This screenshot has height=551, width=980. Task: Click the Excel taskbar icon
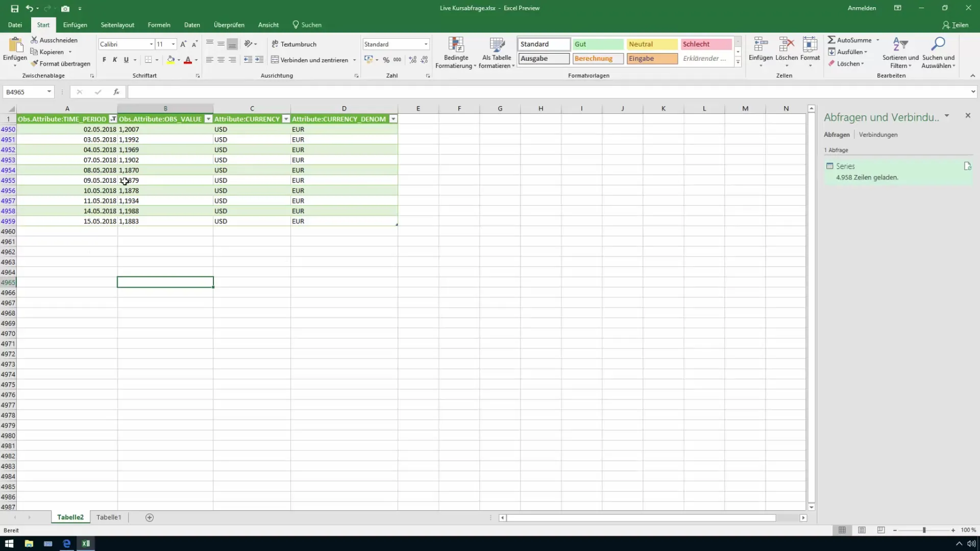coord(85,543)
